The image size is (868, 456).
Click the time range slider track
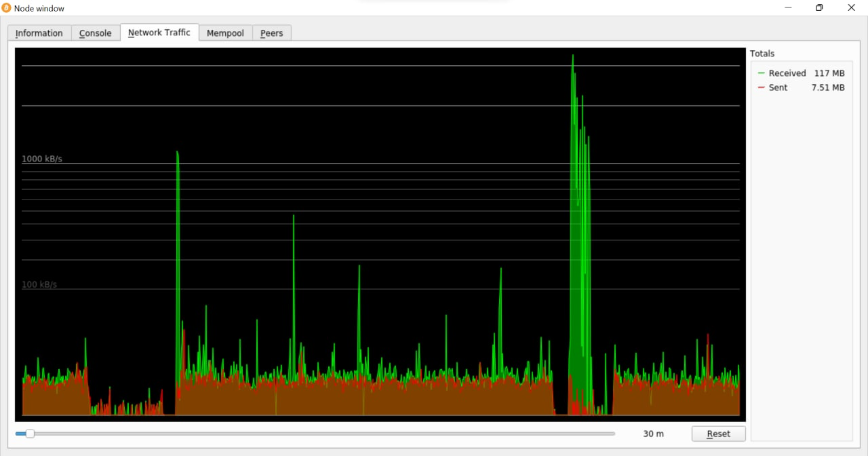315,434
